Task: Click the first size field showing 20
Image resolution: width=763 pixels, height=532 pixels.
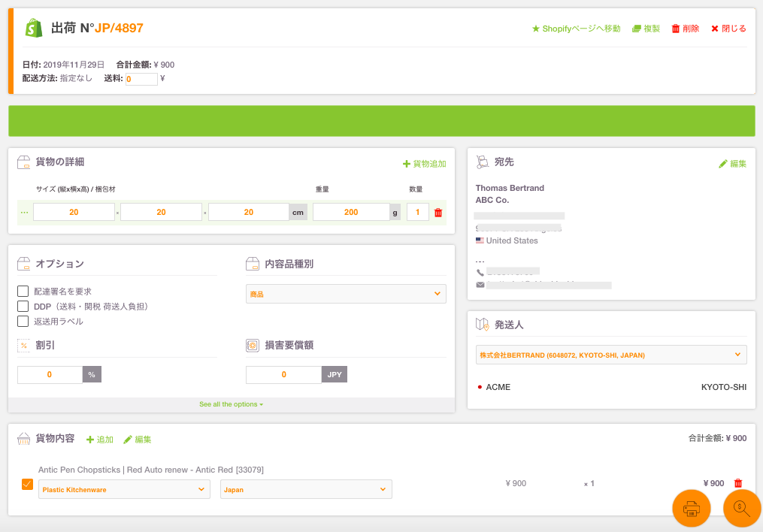Action: pos(74,212)
